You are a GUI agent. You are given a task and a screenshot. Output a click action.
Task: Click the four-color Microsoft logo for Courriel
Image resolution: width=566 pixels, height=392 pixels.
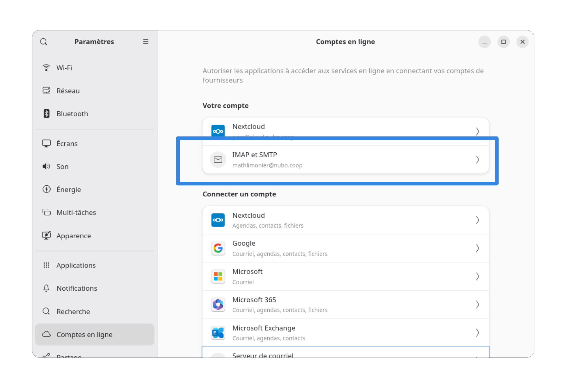coord(218,276)
